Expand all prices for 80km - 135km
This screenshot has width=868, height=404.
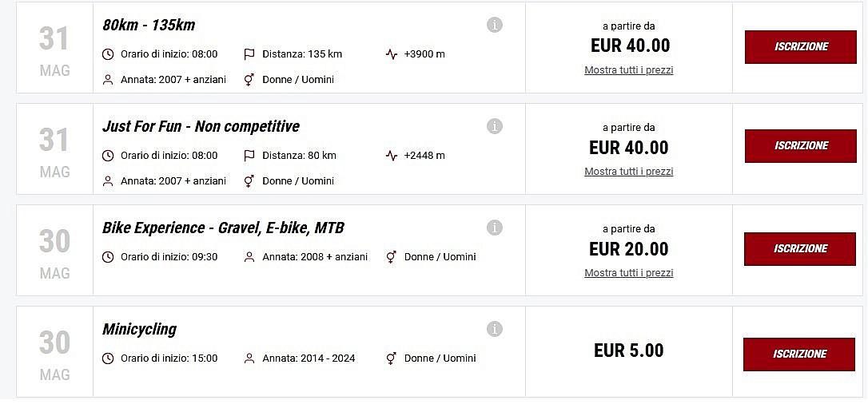pos(628,70)
